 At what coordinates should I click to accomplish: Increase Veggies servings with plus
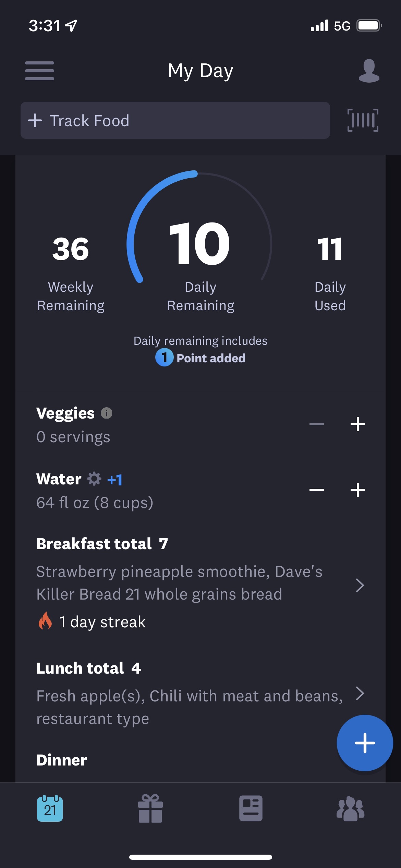tap(357, 424)
